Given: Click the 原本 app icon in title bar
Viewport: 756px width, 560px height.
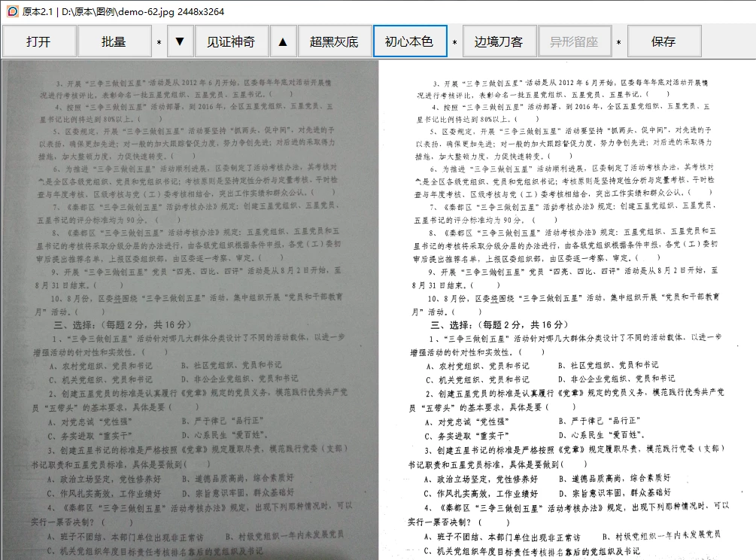Looking at the screenshot, I should coord(11,11).
